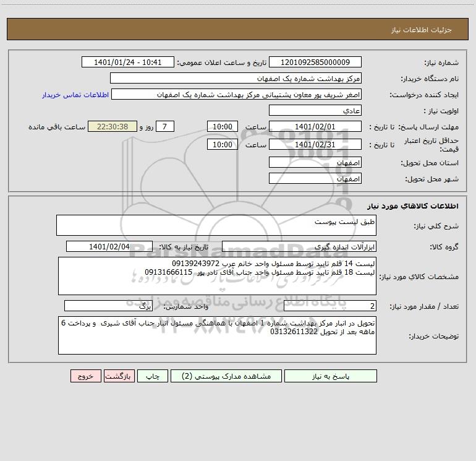This screenshot has height=461, width=476.
Task: Click the delivery city field اصفهان
Action: point(315,178)
